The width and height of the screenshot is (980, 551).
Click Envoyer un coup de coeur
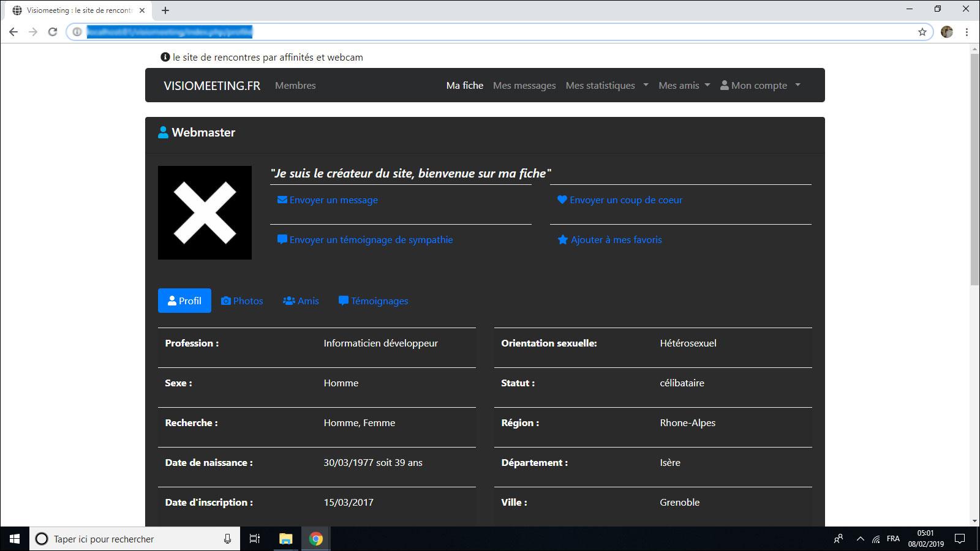620,200
